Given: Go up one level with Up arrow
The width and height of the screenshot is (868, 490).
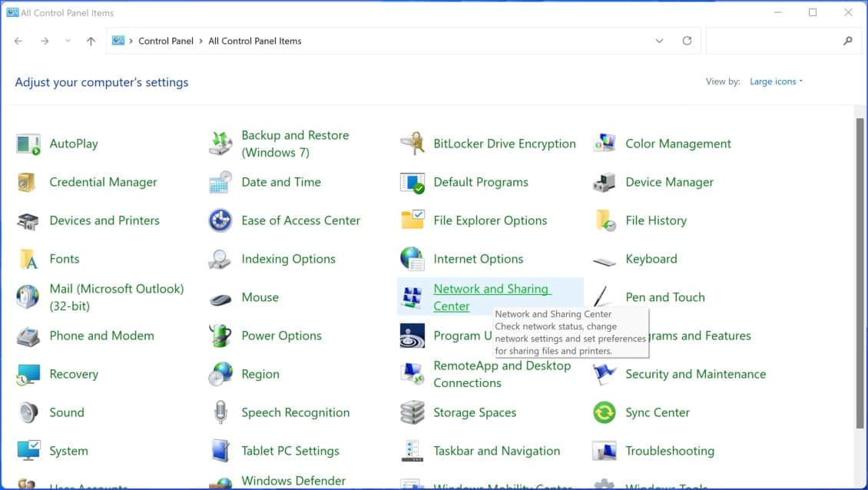Looking at the screenshot, I should [91, 41].
